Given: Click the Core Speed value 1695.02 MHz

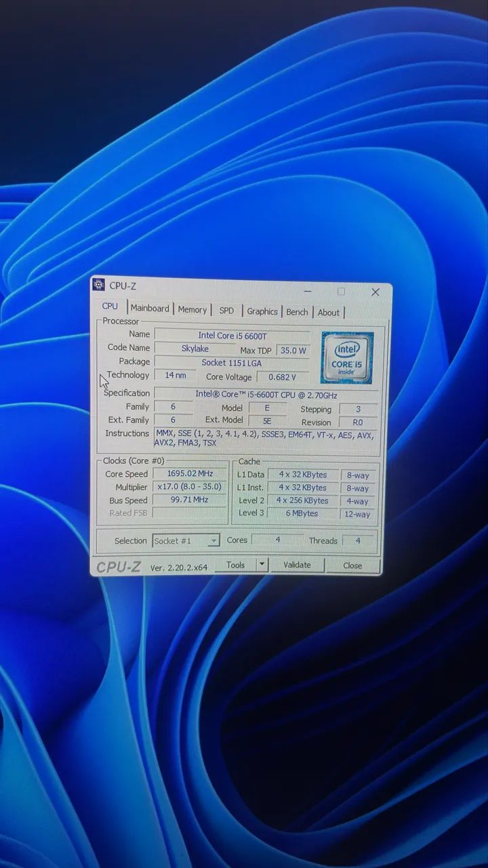Looking at the screenshot, I should 189,473.
